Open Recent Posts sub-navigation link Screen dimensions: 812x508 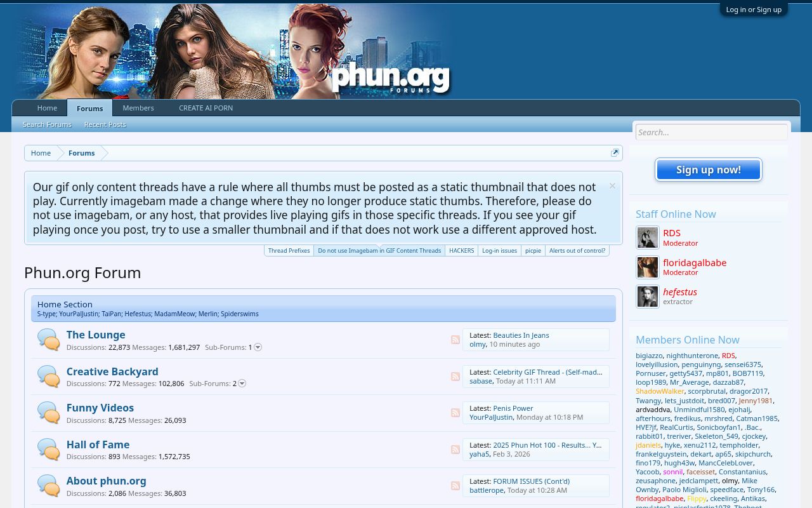(105, 124)
